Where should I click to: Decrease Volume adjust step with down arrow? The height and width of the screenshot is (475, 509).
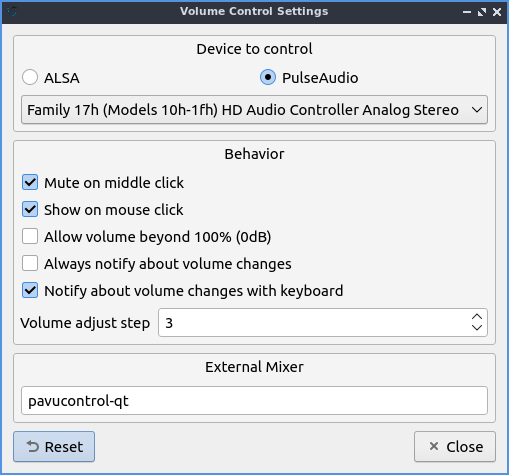click(x=477, y=328)
